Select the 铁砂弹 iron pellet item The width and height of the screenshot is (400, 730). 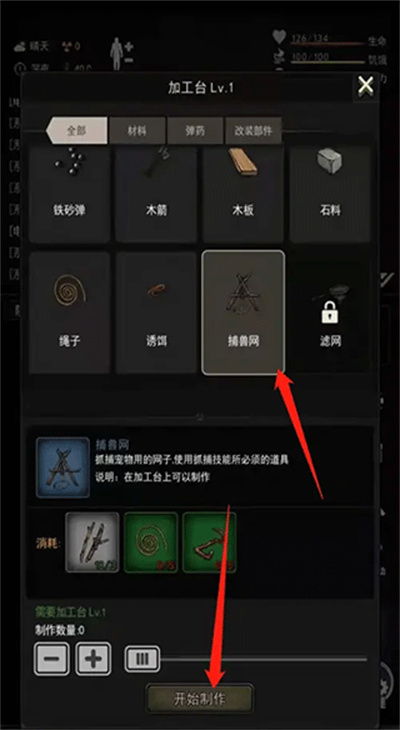point(69,194)
